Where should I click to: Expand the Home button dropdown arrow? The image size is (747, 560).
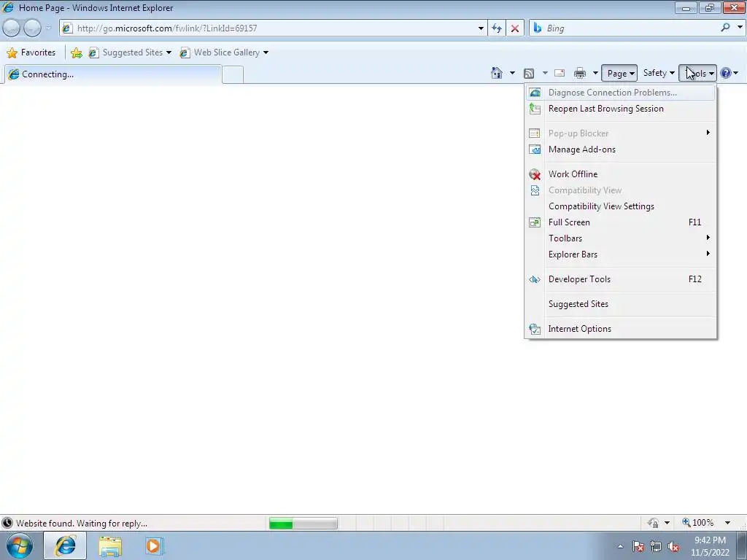[x=512, y=74]
